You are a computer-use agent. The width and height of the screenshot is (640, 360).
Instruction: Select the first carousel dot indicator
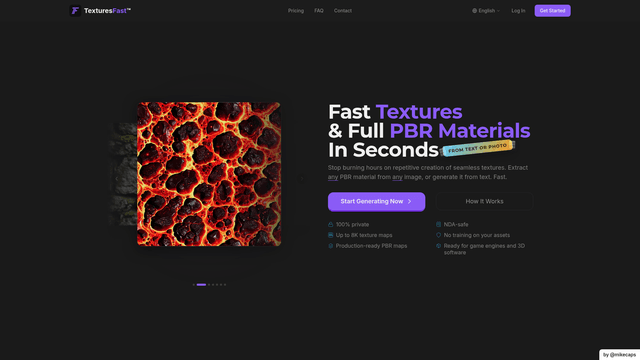[193, 284]
